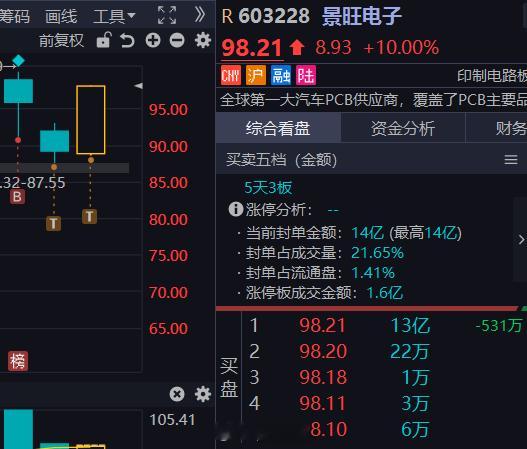
Task: Zoom in chart with plus icon
Action: (153, 41)
